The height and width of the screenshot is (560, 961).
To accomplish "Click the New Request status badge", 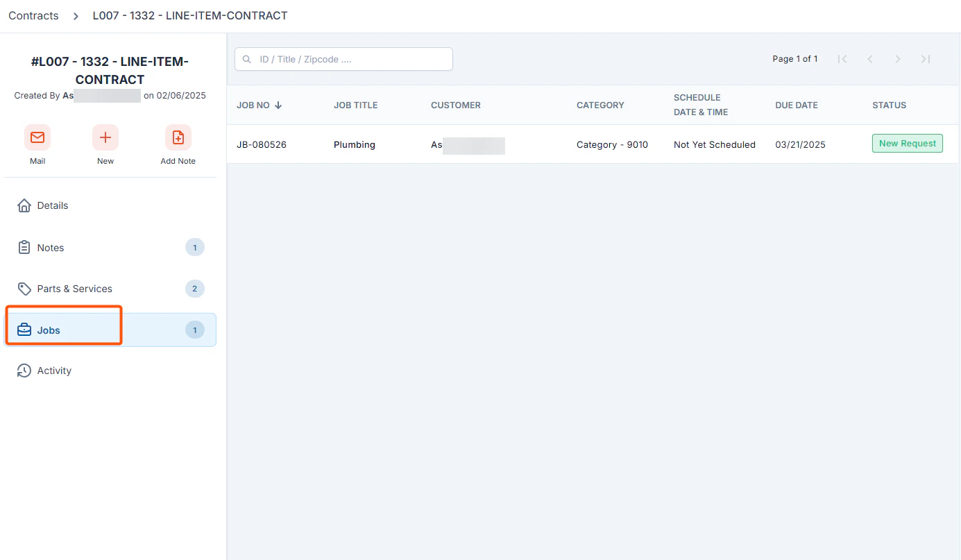I will click(908, 144).
